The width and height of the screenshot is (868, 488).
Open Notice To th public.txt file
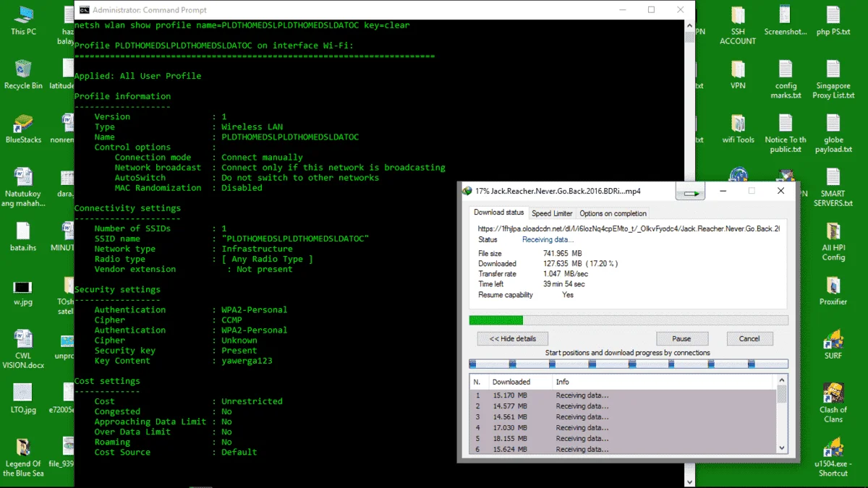point(786,134)
